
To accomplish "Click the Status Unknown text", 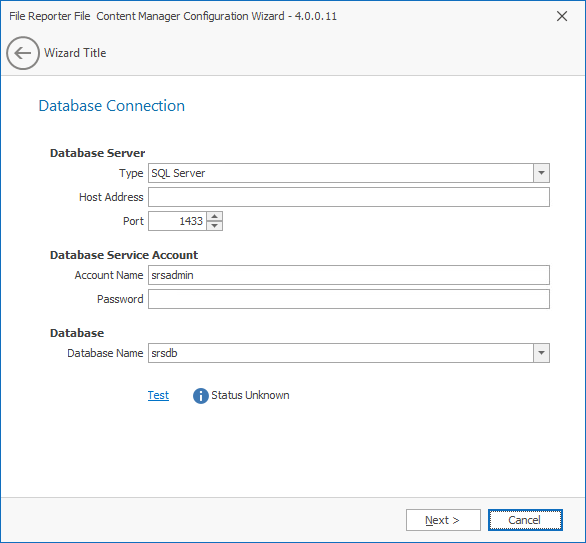I will (x=250, y=395).
